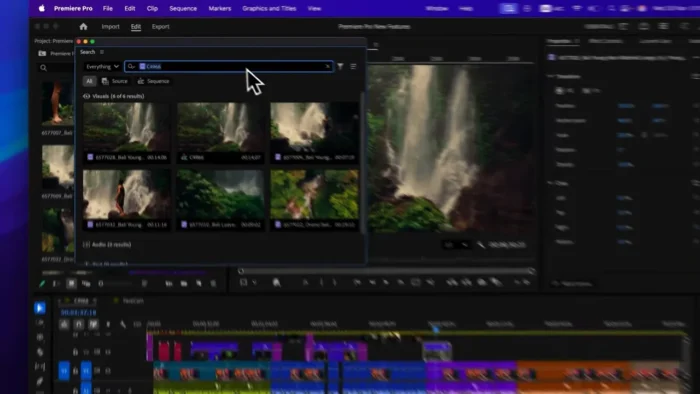The height and width of the screenshot is (394, 700).
Task: Filter search results to Sequence
Action: (x=154, y=81)
